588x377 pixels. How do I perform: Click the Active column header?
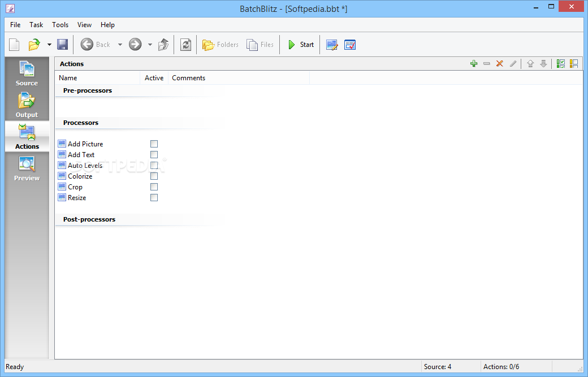[x=154, y=78]
